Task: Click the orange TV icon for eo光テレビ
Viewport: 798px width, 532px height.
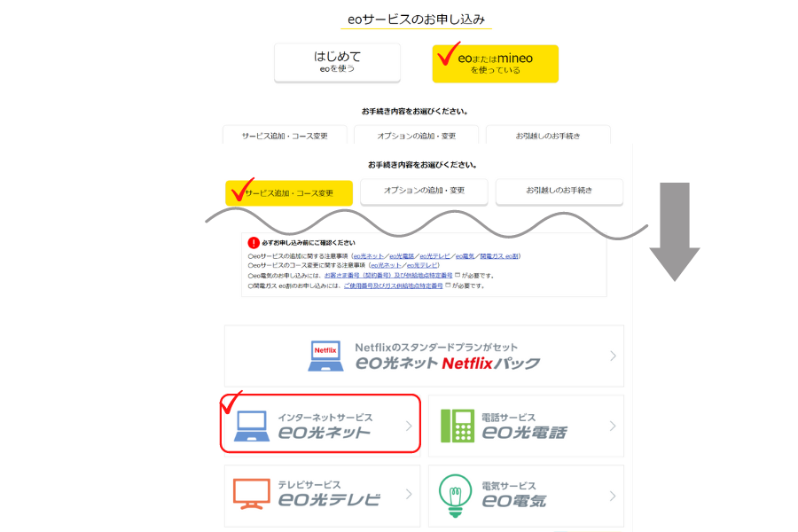Action: coord(252,494)
